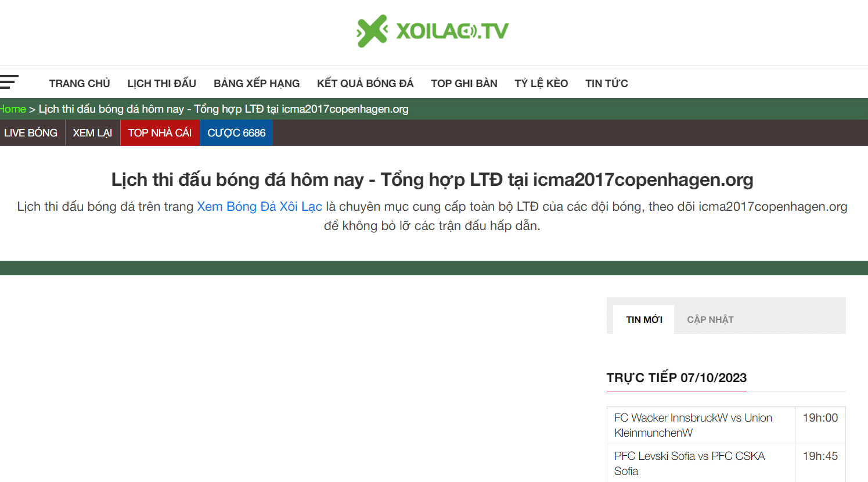Click the Xoilac.TV logo
This screenshot has height=482, width=868.
(433, 31)
